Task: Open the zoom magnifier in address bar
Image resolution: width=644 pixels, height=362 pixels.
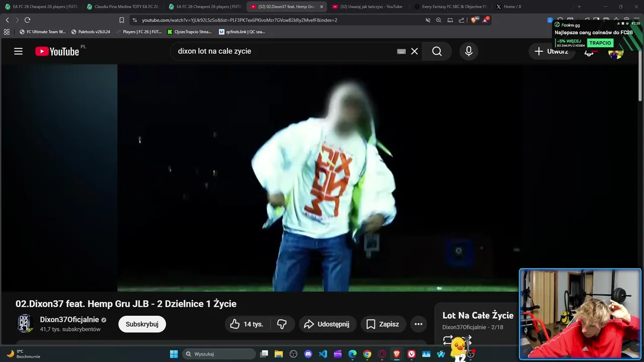Action: 439,20
